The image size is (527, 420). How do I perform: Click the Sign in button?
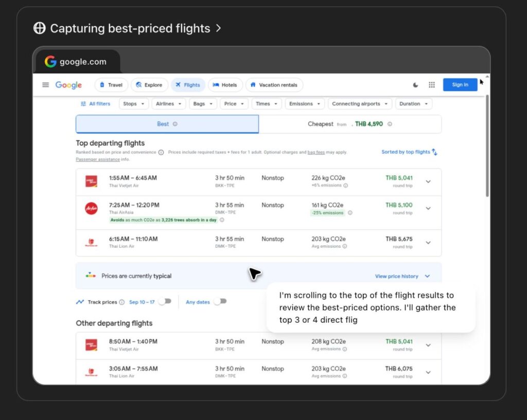click(460, 85)
